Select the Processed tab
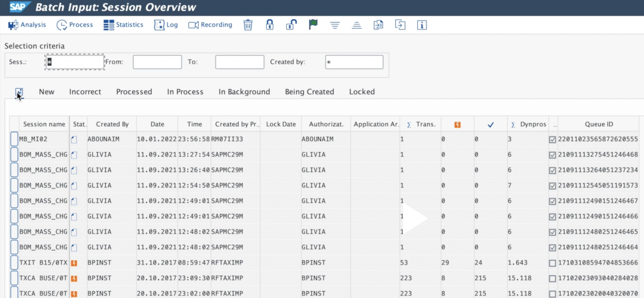Image resolution: width=644 pixels, height=298 pixels. (134, 91)
